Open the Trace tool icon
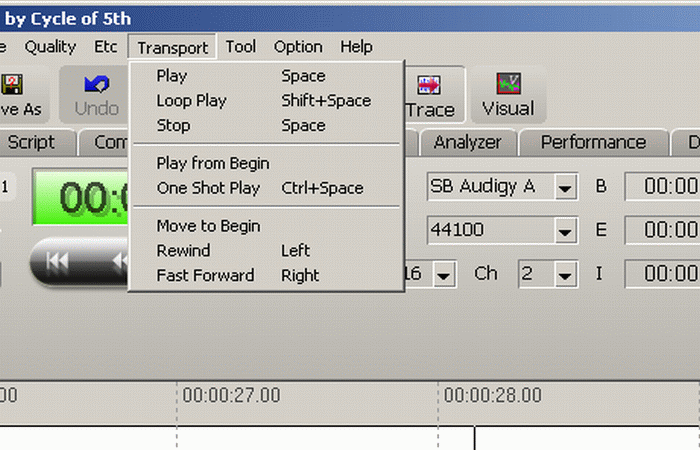700x450 pixels. pyautogui.click(x=430, y=94)
